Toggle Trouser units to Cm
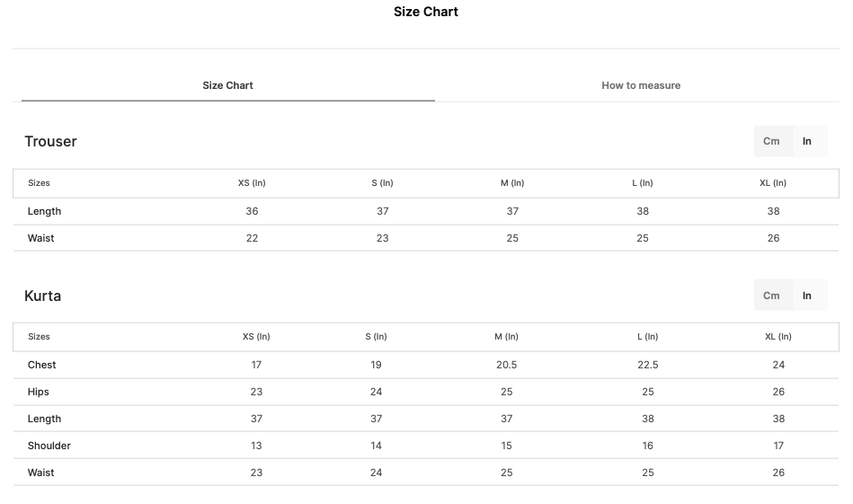This screenshot has width=853, height=504. tap(771, 141)
